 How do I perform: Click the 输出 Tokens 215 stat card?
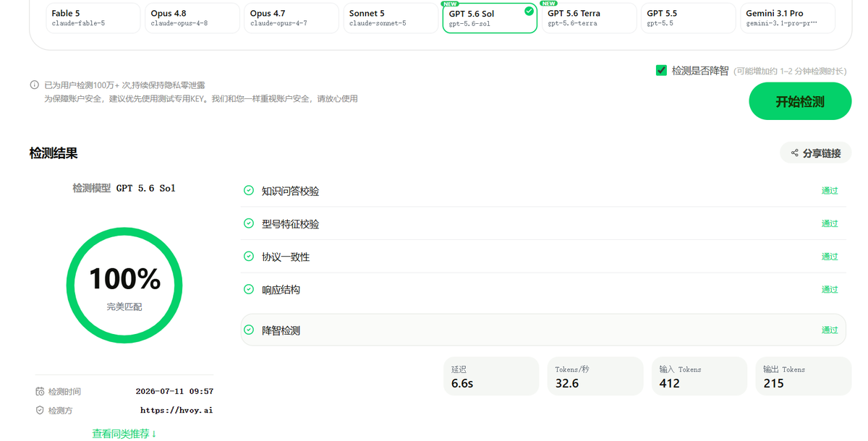pos(804,376)
